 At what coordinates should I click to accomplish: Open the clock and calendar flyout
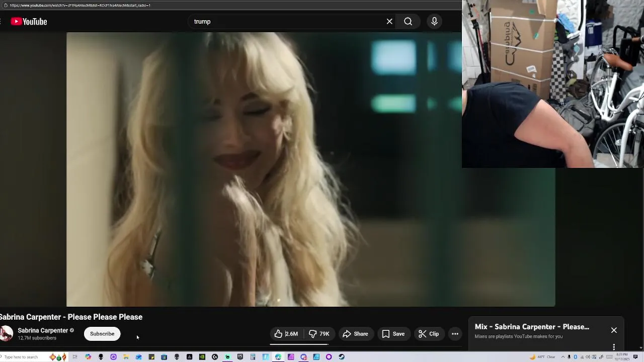tap(622, 357)
